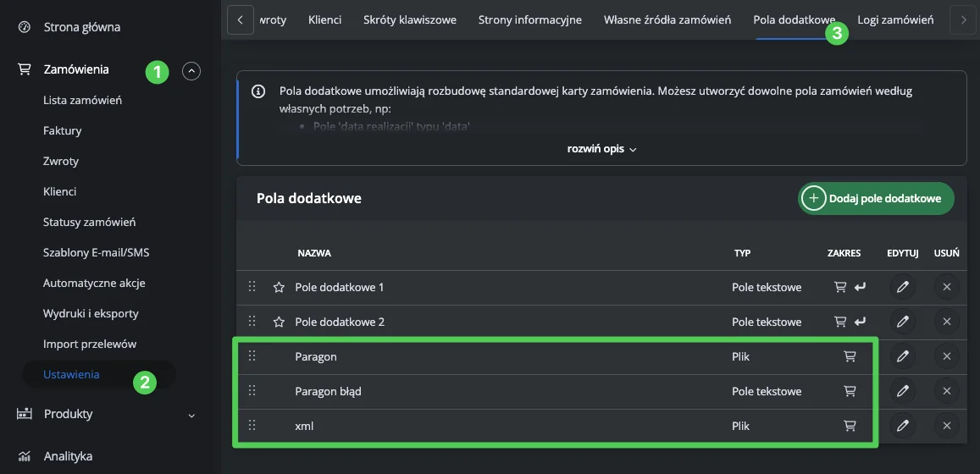The height and width of the screenshot is (474, 980).
Task: Open the Strony informacyjne tab
Action: click(530, 20)
